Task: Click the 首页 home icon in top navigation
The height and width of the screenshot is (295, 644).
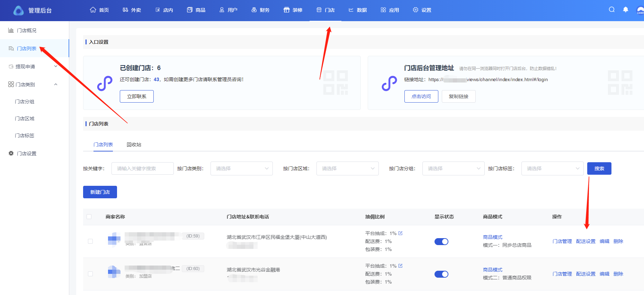Action: pyautogui.click(x=93, y=10)
